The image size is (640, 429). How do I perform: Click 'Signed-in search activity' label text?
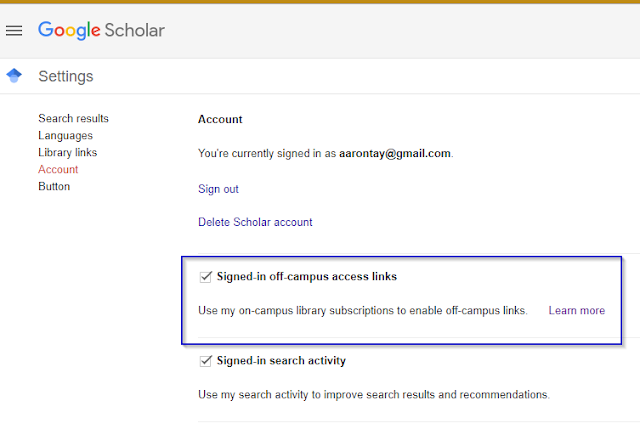coord(281,361)
